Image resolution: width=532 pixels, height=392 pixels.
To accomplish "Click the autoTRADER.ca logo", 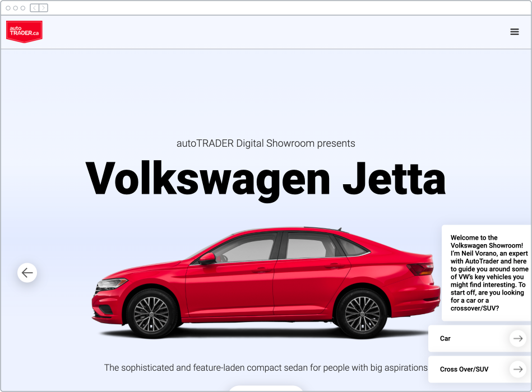I will click(24, 31).
